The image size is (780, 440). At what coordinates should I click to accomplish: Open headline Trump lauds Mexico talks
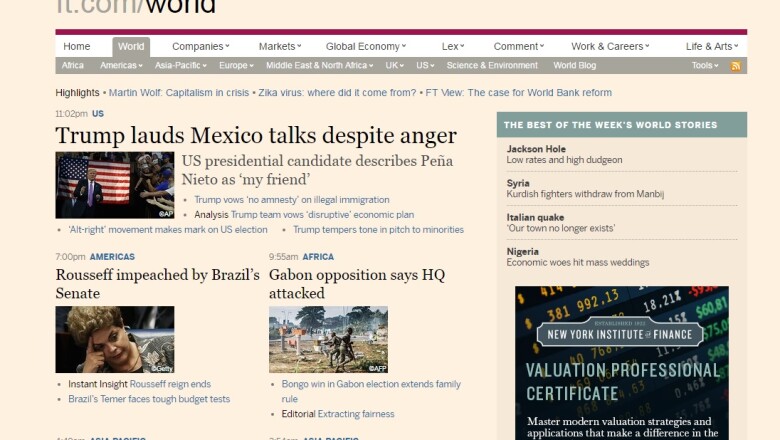(256, 136)
